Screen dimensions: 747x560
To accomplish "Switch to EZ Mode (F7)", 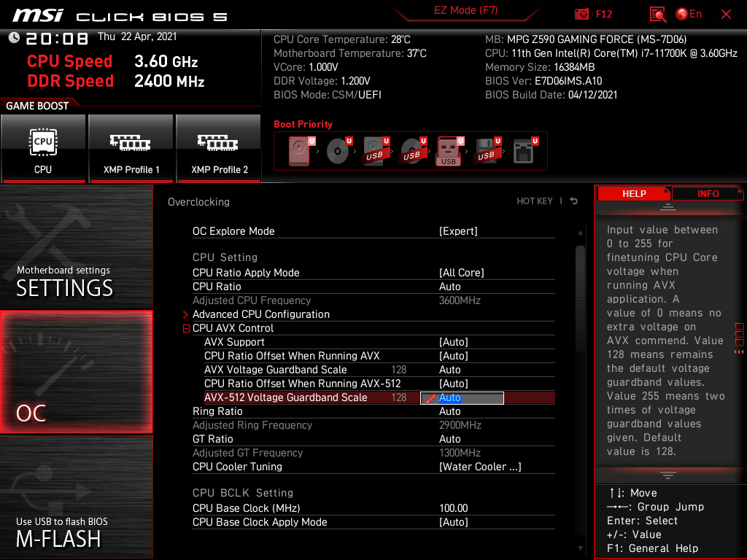I will [x=465, y=10].
